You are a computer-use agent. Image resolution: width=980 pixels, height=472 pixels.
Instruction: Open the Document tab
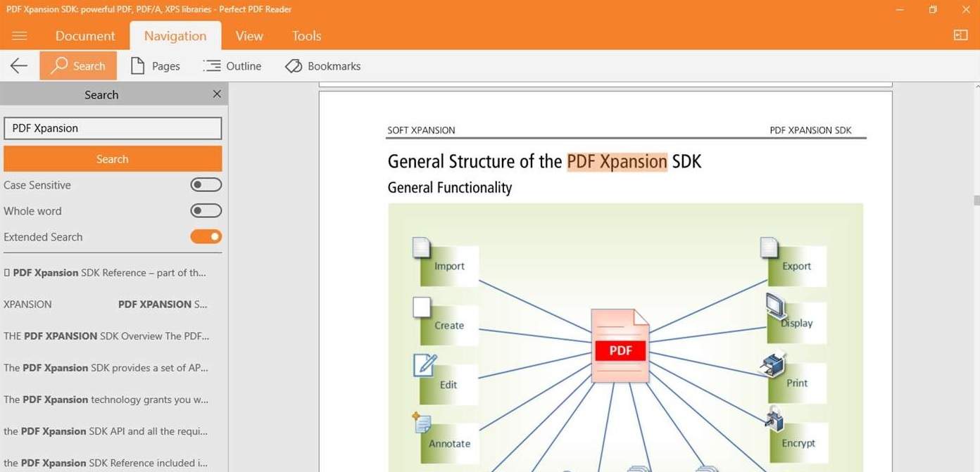85,36
